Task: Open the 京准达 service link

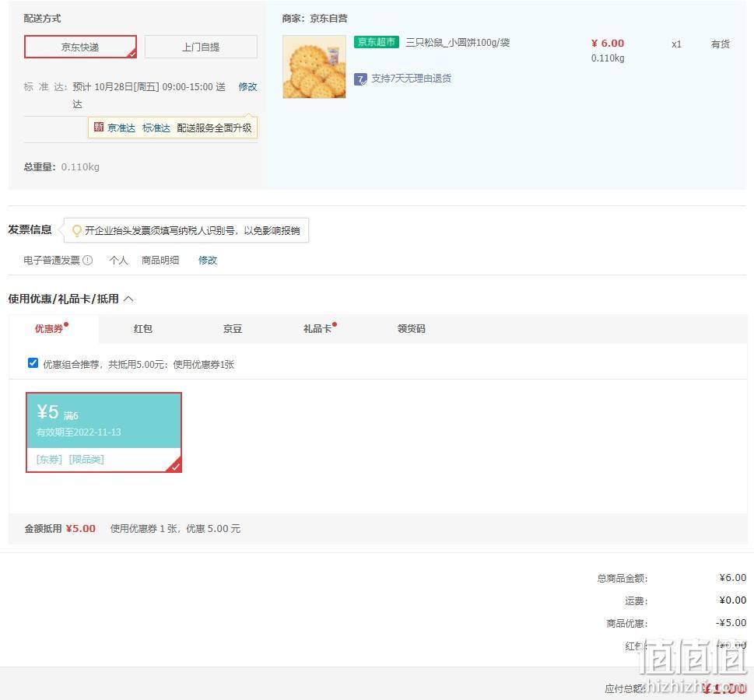Action: [x=121, y=128]
